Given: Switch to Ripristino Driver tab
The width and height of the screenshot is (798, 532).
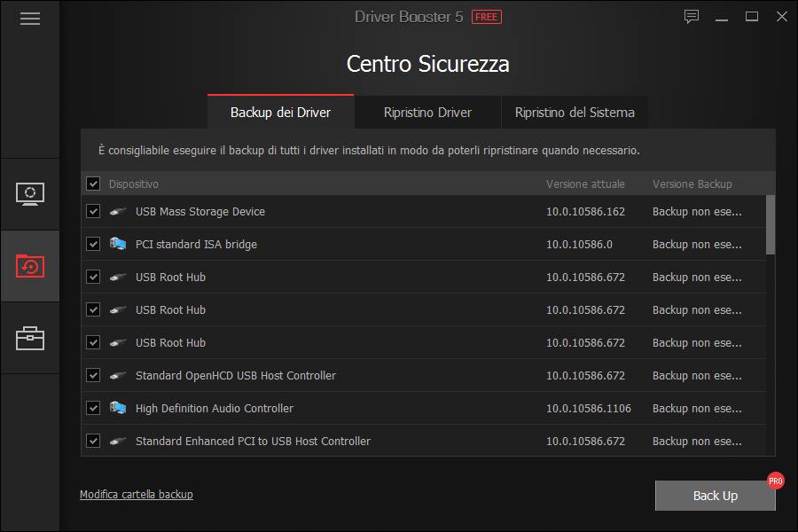Looking at the screenshot, I should pyautogui.click(x=427, y=113).
